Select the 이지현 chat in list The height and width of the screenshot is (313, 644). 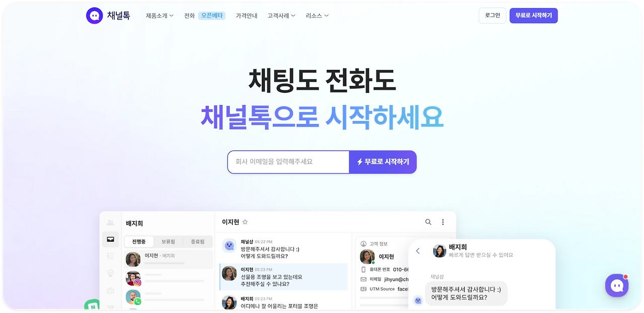coord(169,259)
